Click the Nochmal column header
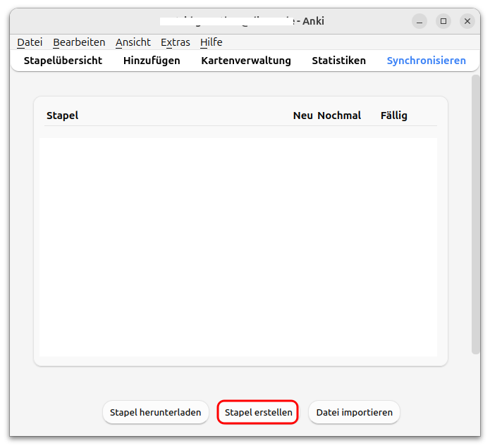 pyautogui.click(x=339, y=116)
